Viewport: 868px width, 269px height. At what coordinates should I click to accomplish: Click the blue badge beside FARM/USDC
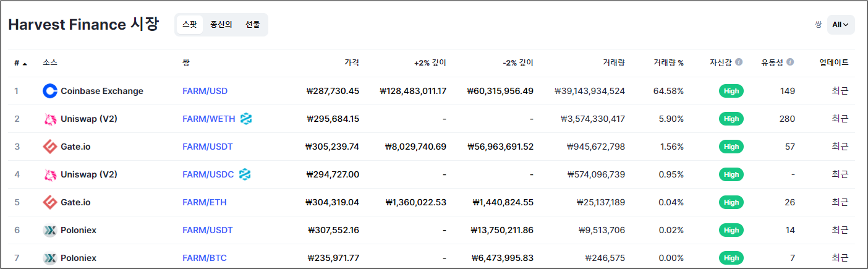(245, 174)
